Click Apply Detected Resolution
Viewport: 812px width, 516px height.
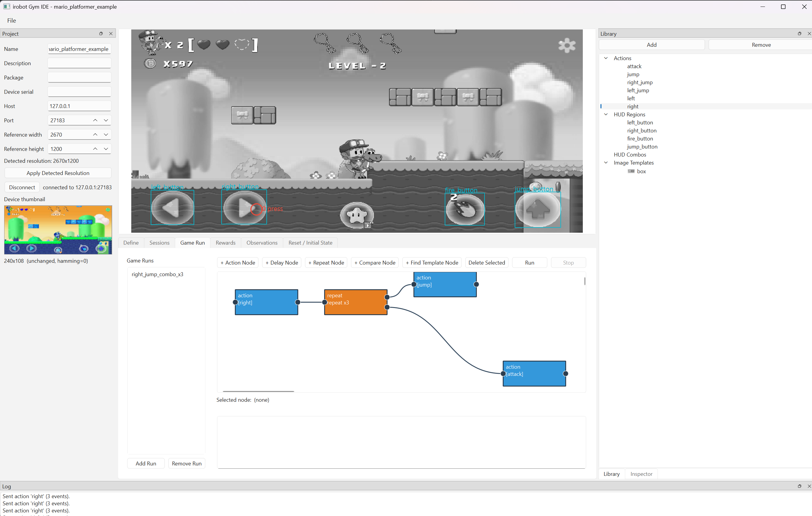pos(58,173)
